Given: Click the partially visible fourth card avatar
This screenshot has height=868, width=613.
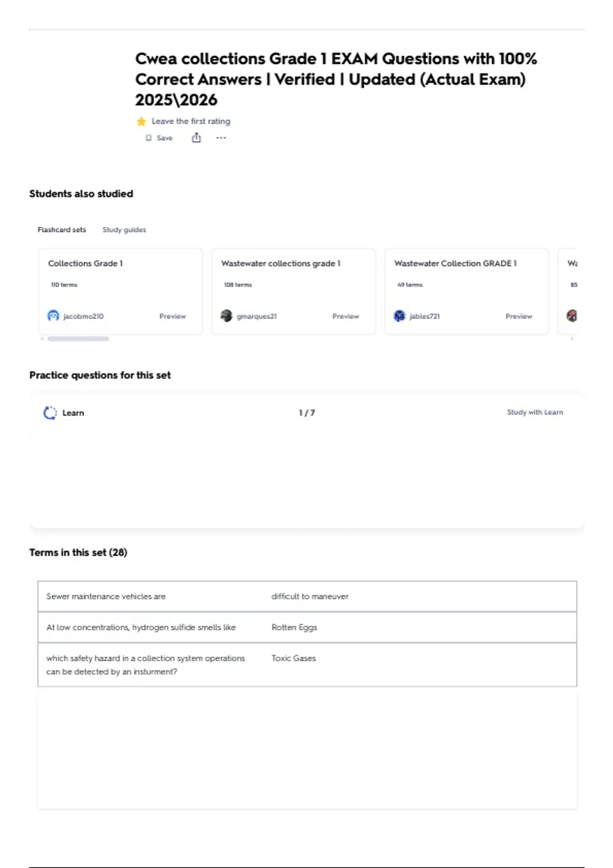Looking at the screenshot, I should 572,316.
